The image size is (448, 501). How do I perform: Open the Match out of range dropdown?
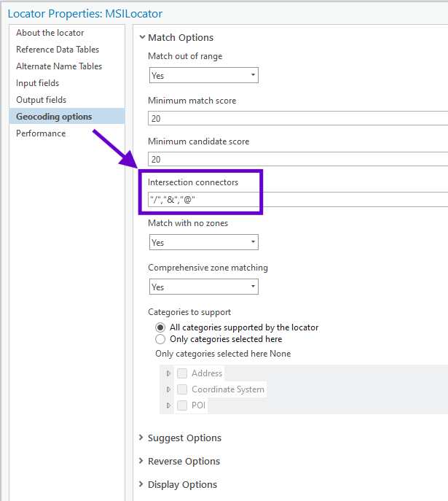point(203,75)
